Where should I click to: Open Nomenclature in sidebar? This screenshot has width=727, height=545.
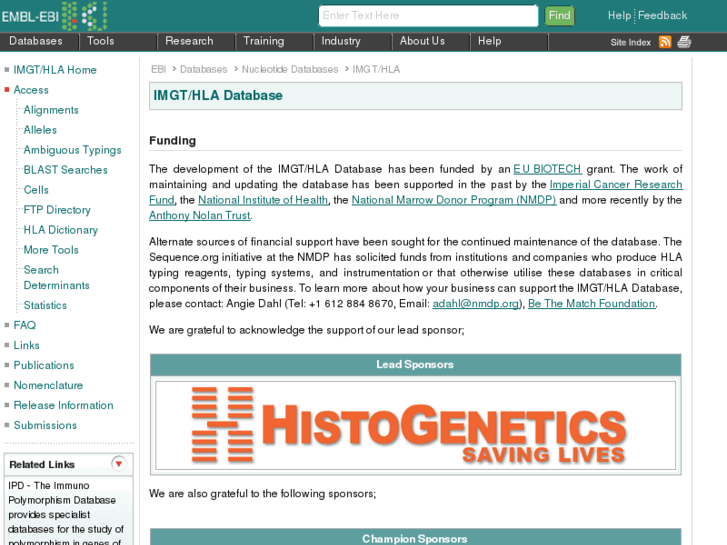click(x=48, y=385)
